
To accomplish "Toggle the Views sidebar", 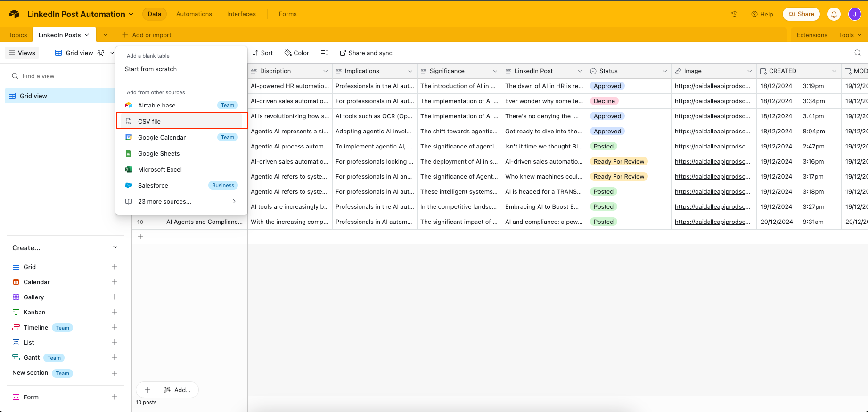I will tap(22, 53).
